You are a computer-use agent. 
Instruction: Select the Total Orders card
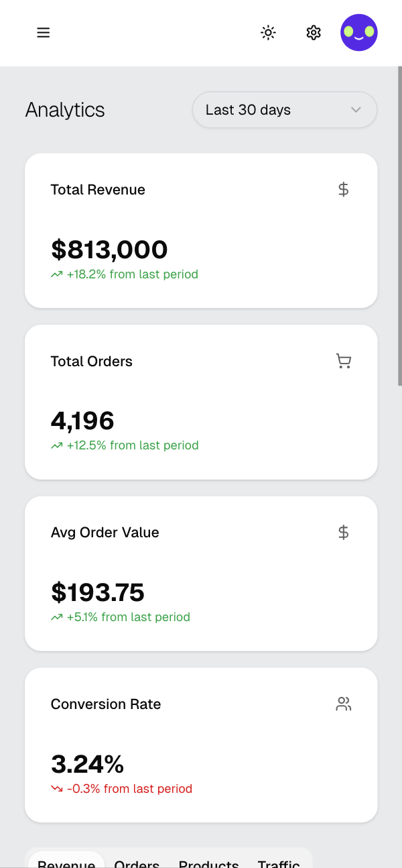[x=201, y=401]
